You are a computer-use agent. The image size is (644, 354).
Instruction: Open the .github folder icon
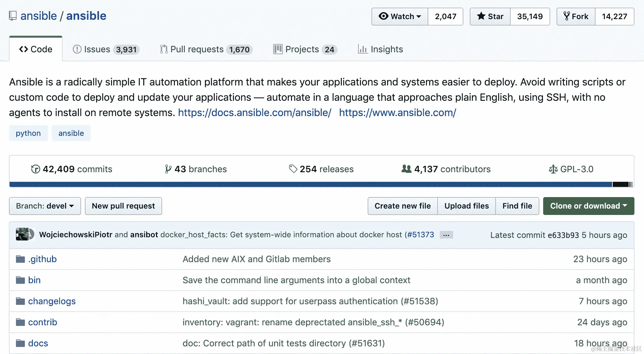click(x=20, y=259)
